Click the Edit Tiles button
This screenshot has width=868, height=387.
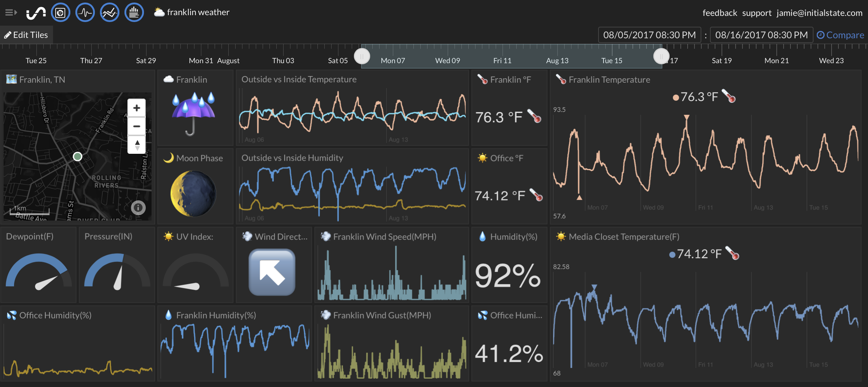pos(26,35)
